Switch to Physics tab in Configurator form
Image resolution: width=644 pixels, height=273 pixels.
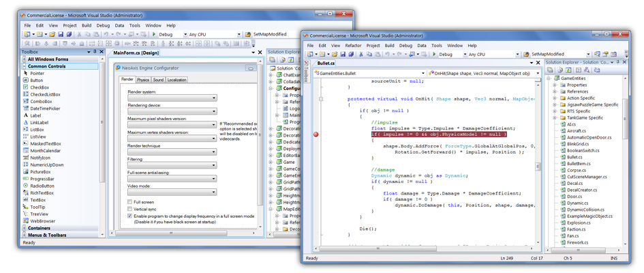click(143, 80)
